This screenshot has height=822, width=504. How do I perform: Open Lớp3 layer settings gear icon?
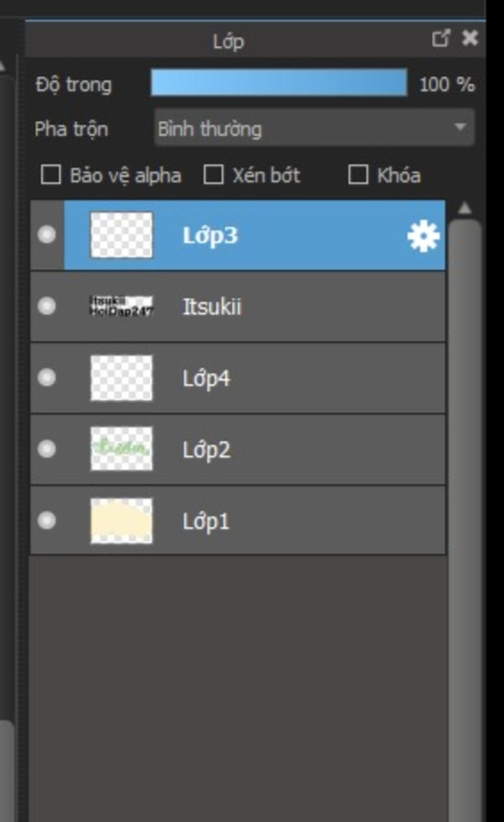[x=423, y=236]
